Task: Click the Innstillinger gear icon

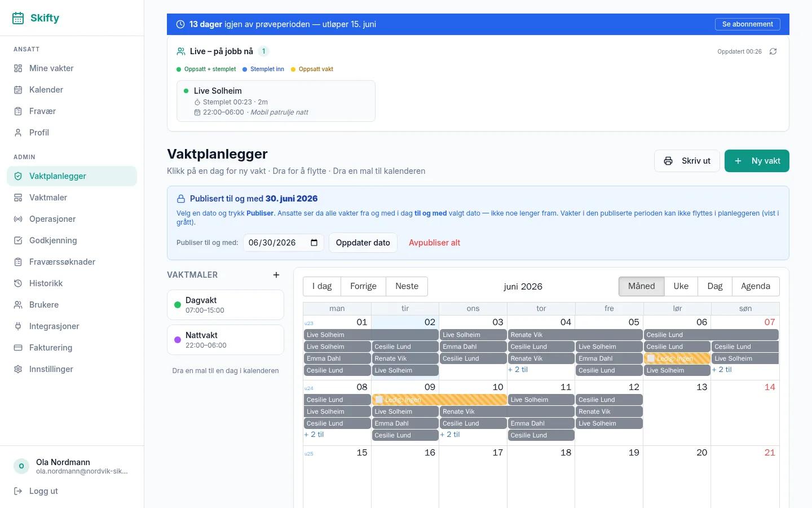Action: tap(18, 369)
